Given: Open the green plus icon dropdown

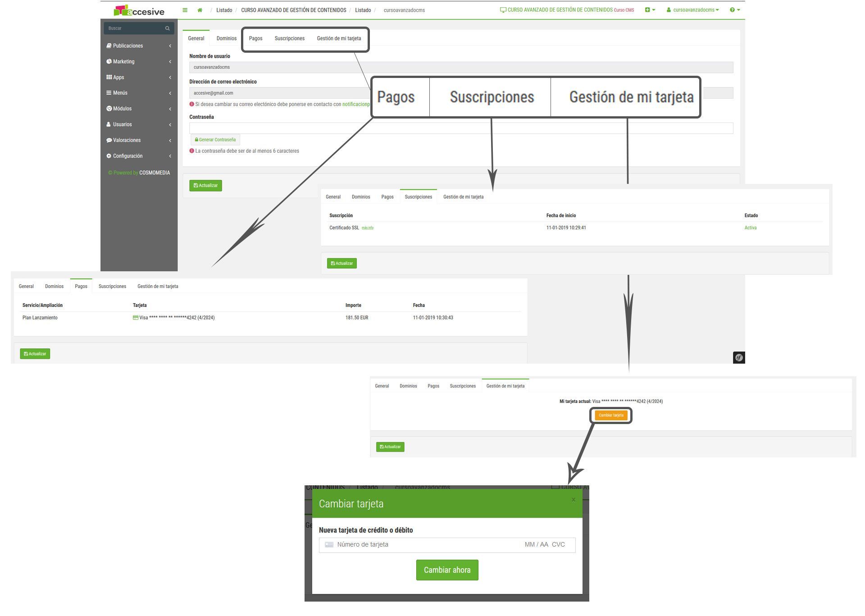Looking at the screenshot, I should [x=650, y=10].
